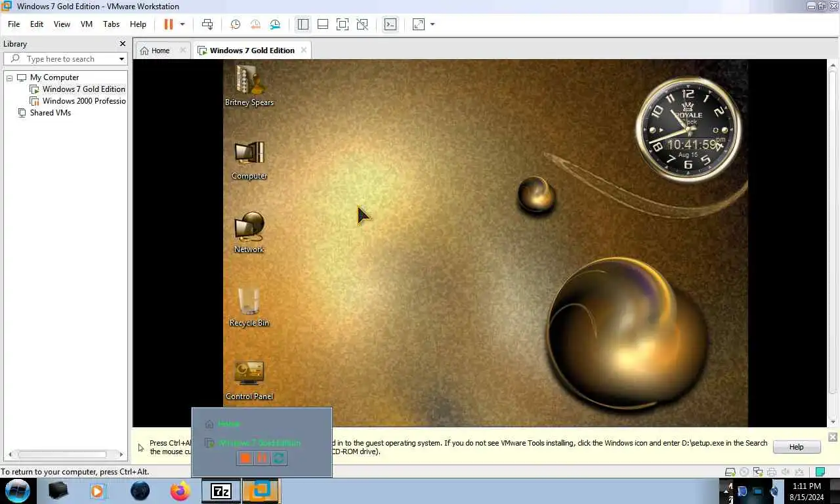Open the stretch mode dropdown arrow
The height and width of the screenshot is (504, 840).
pyautogui.click(x=432, y=24)
